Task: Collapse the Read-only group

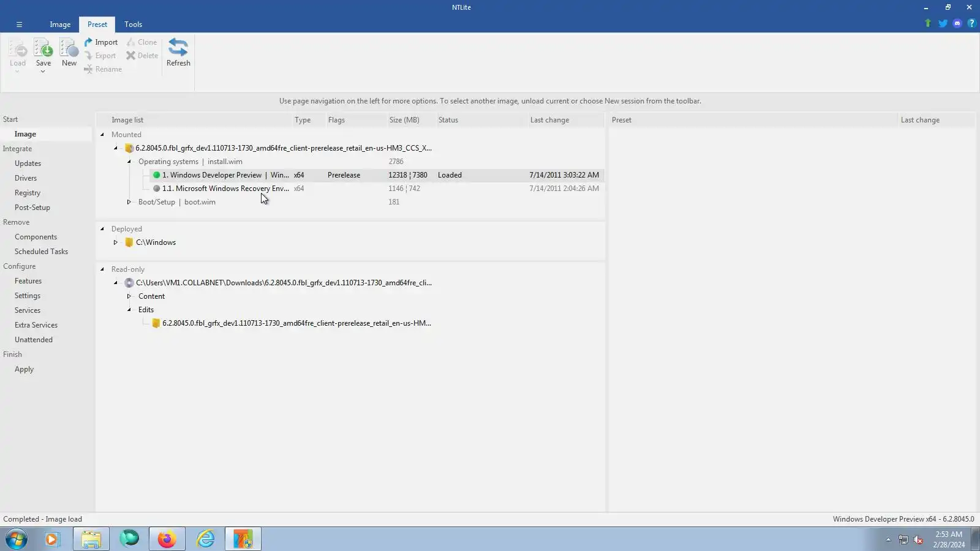Action: coord(102,269)
